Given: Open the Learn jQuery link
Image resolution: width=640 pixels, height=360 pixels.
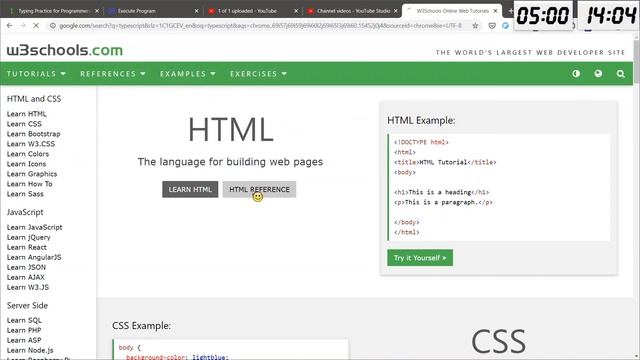Looking at the screenshot, I should click(29, 237).
